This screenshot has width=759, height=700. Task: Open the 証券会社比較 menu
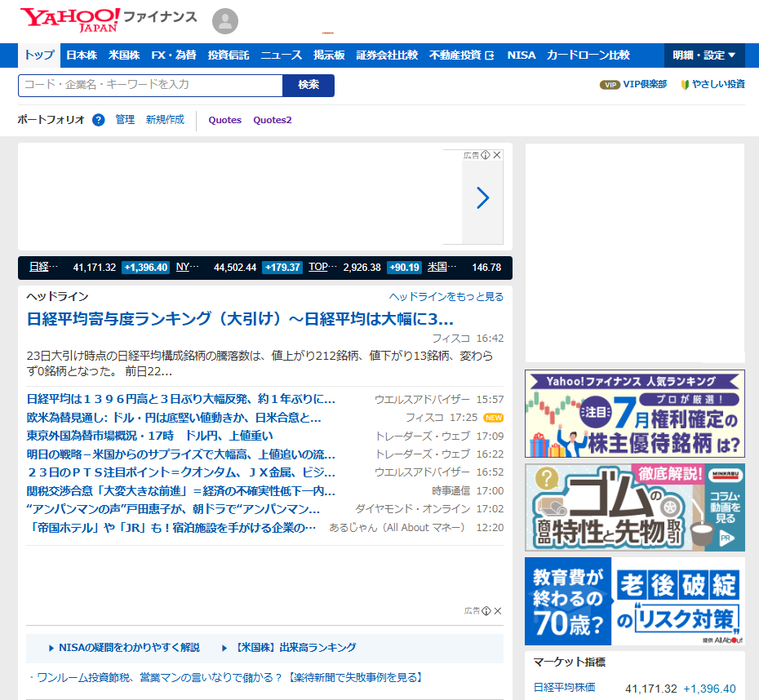coord(387,55)
